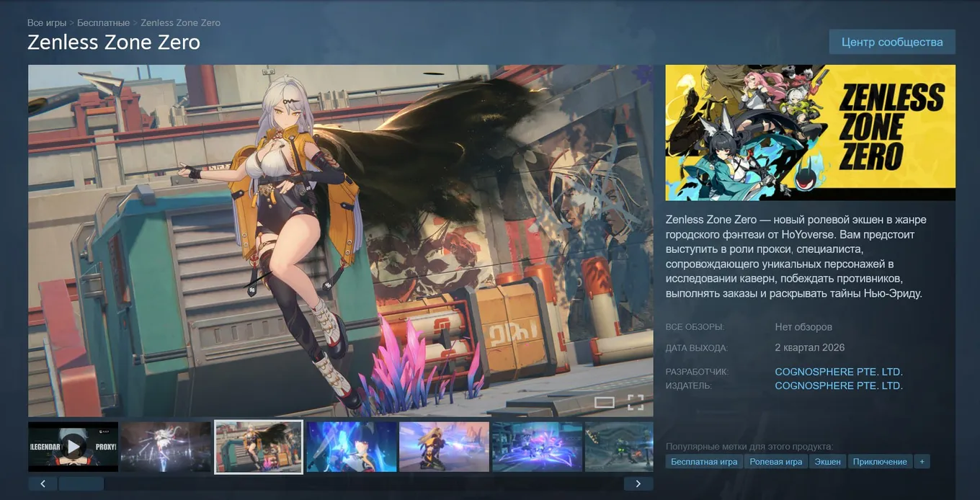Click the ИЗДАТЕЛЬ label
980x500 pixels.
tap(689, 386)
